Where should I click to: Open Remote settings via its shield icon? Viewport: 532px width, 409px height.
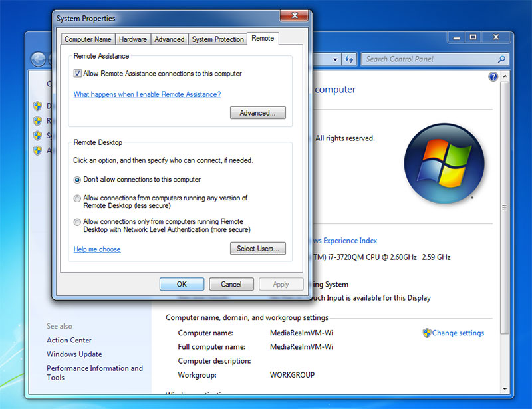(37, 120)
